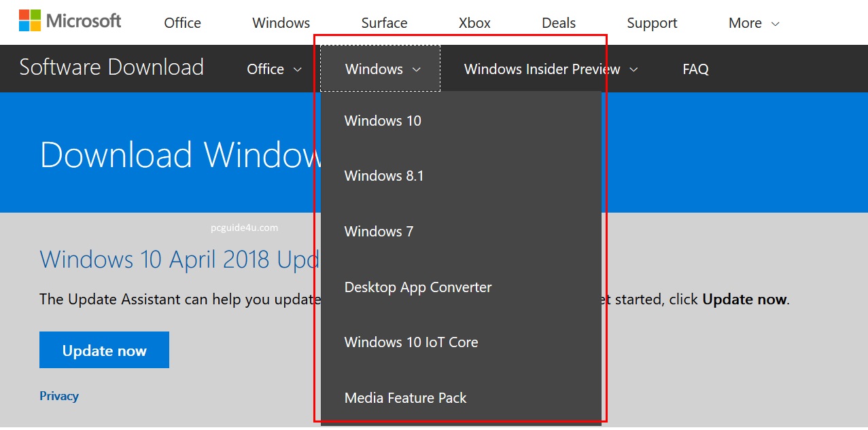Visit the Support page link
Screen dimensions: 868x430
652,23
